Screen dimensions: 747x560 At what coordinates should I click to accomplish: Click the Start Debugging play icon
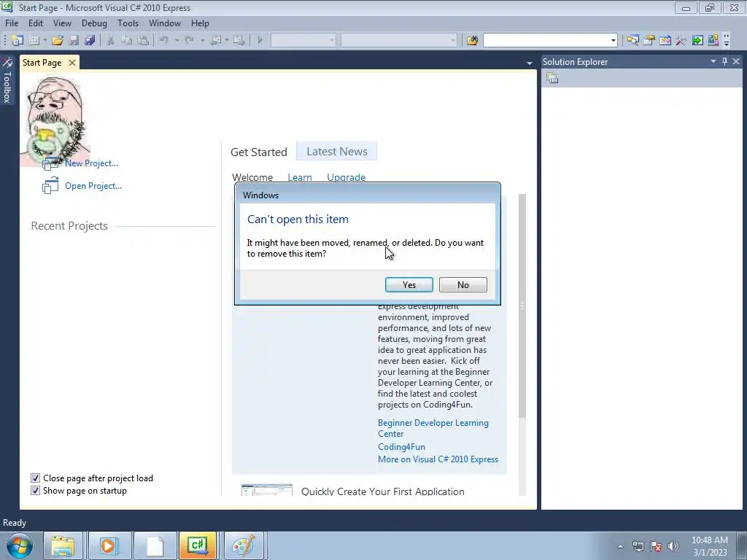[260, 41]
